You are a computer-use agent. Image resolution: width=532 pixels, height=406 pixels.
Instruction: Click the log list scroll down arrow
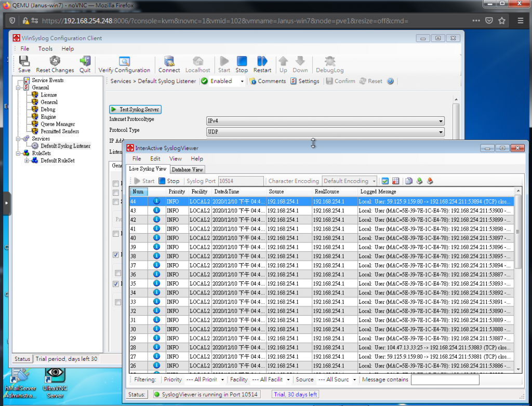pos(518,369)
